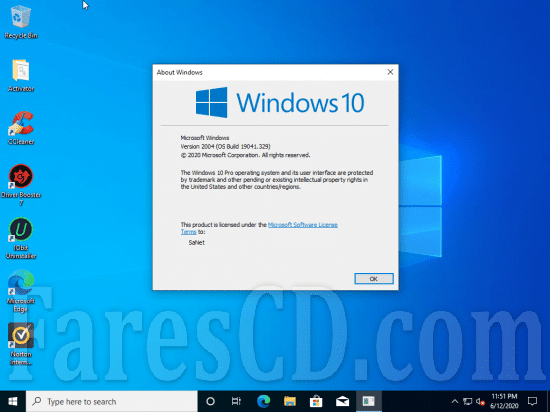Select the IObit Uninstaller shortcut

coord(21,238)
